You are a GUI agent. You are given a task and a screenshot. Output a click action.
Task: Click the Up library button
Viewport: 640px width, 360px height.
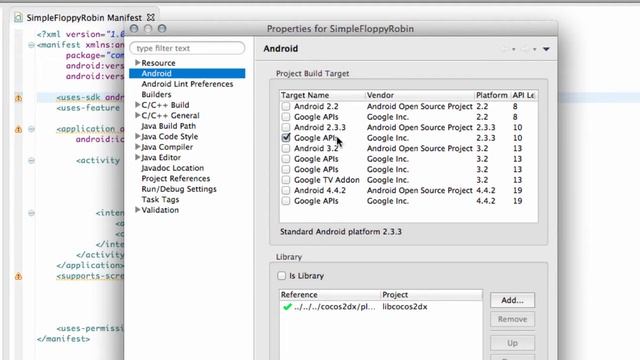click(x=512, y=343)
